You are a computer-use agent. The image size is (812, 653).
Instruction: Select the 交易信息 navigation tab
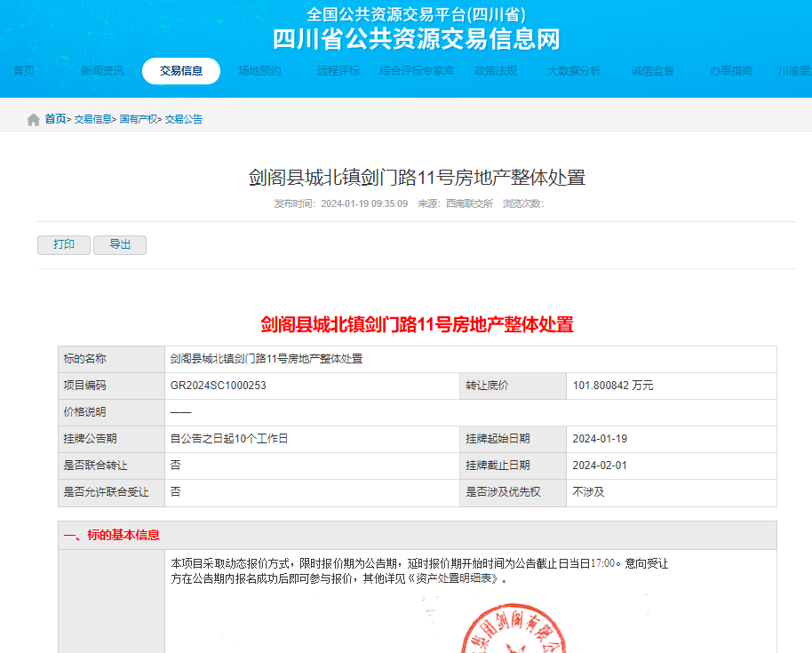(180, 71)
